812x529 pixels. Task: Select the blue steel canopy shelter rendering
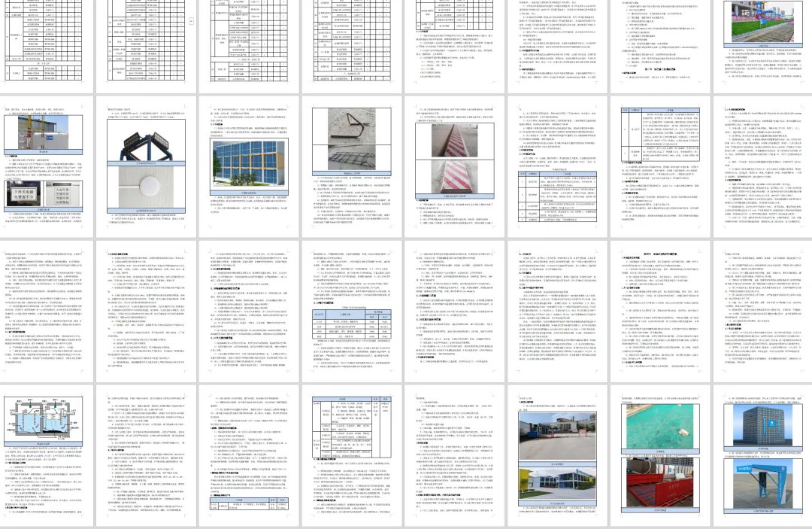pos(763,485)
